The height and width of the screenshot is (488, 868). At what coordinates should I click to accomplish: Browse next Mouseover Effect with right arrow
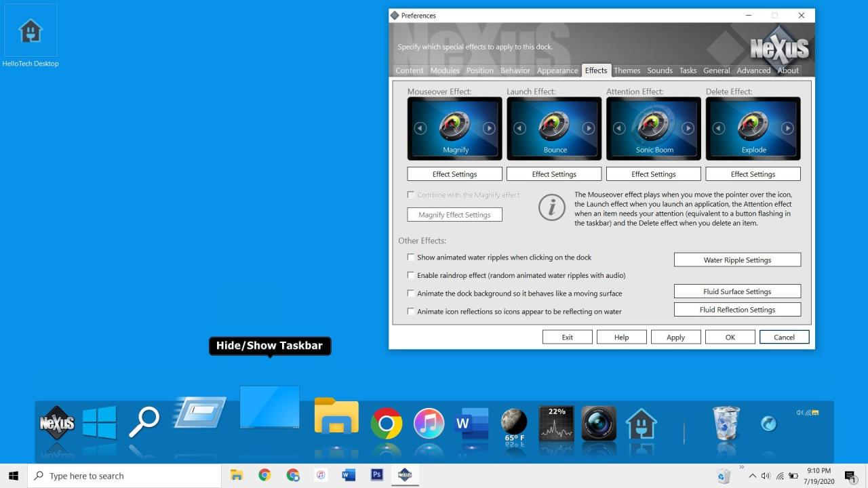[489, 128]
